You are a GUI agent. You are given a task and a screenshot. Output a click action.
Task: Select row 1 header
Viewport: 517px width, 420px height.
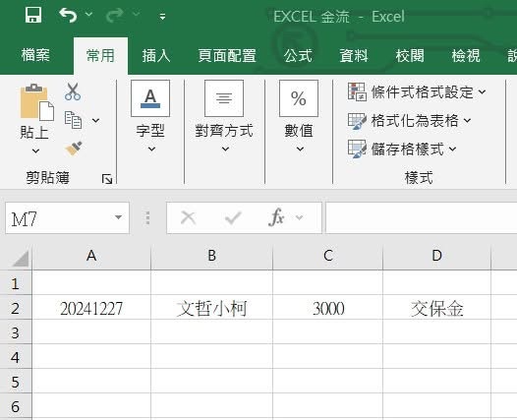pyautogui.click(x=16, y=283)
